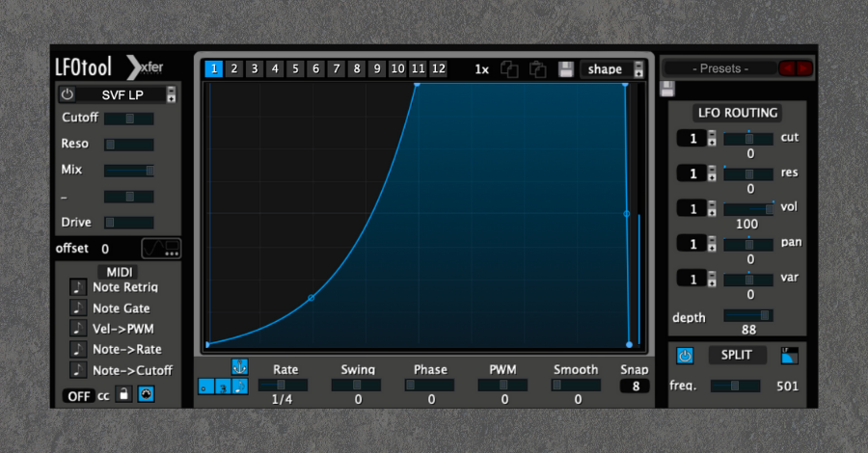Adjust the Reso slider
The width and height of the screenshot is (868, 453).
pyautogui.click(x=129, y=145)
